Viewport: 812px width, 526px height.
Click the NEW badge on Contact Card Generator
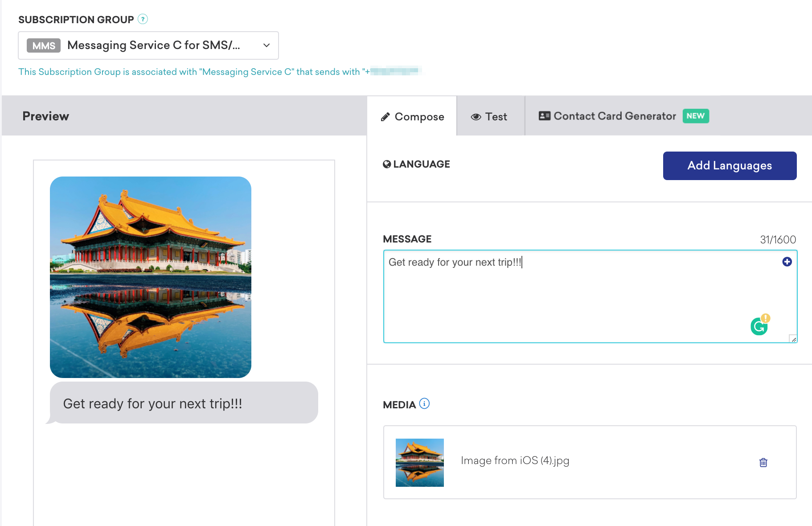click(696, 116)
